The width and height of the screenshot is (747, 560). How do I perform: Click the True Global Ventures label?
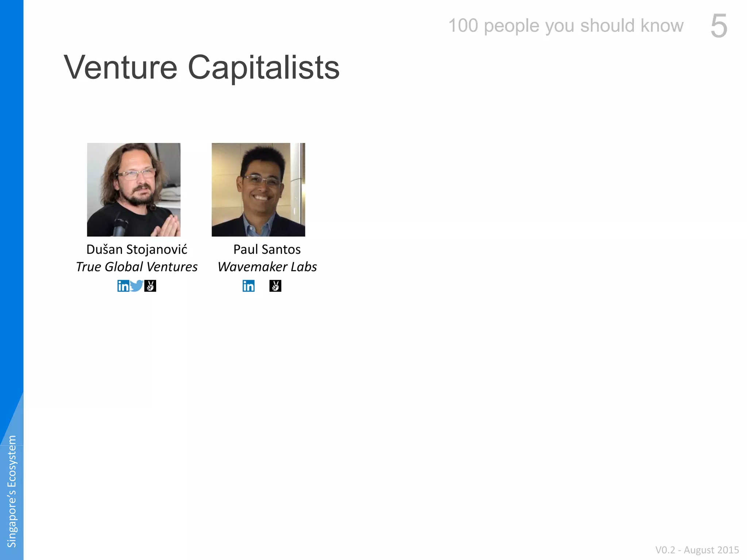[x=137, y=267]
